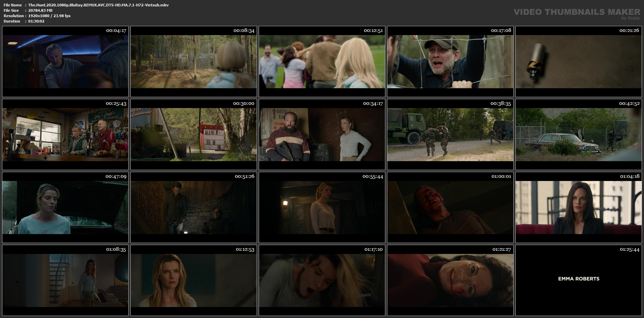Click the thumbnail at 01:17:10
Screen dimensions: 644x318
[322, 280]
